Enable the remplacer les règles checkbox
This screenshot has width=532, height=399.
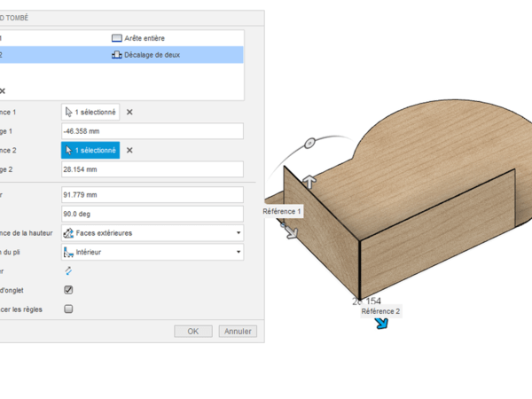(68, 309)
